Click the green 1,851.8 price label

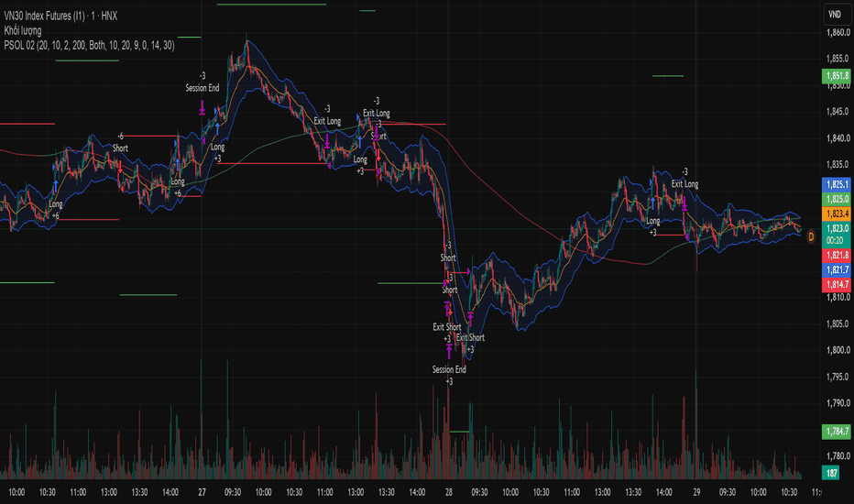click(837, 76)
